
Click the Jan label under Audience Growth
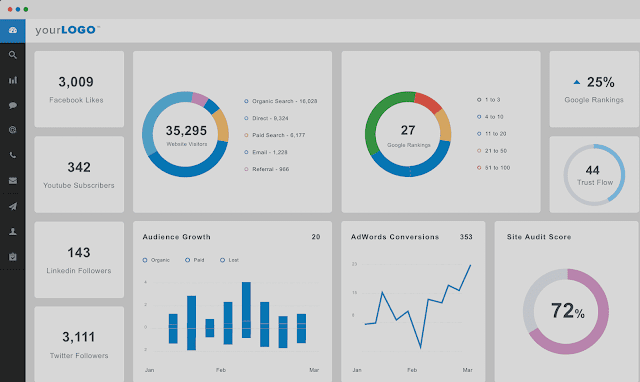click(x=149, y=370)
